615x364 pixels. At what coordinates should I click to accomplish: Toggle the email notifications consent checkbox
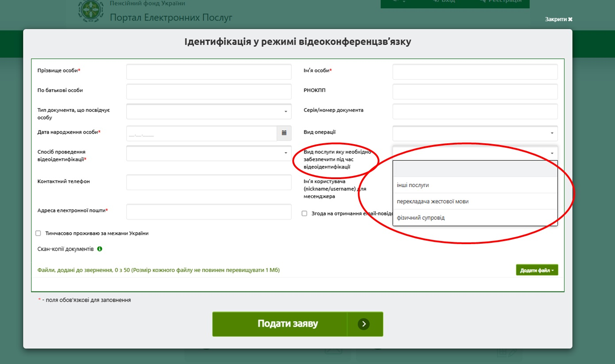(304, 213)
